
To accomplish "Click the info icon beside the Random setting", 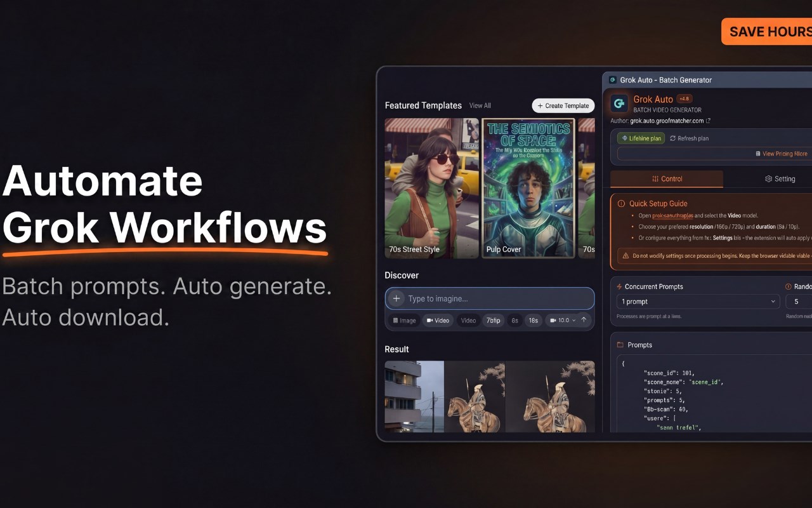I will coord(789,287).
